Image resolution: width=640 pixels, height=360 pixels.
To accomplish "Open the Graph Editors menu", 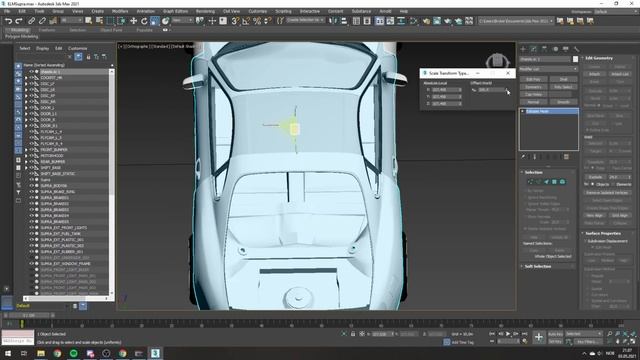I will point(176,11).
